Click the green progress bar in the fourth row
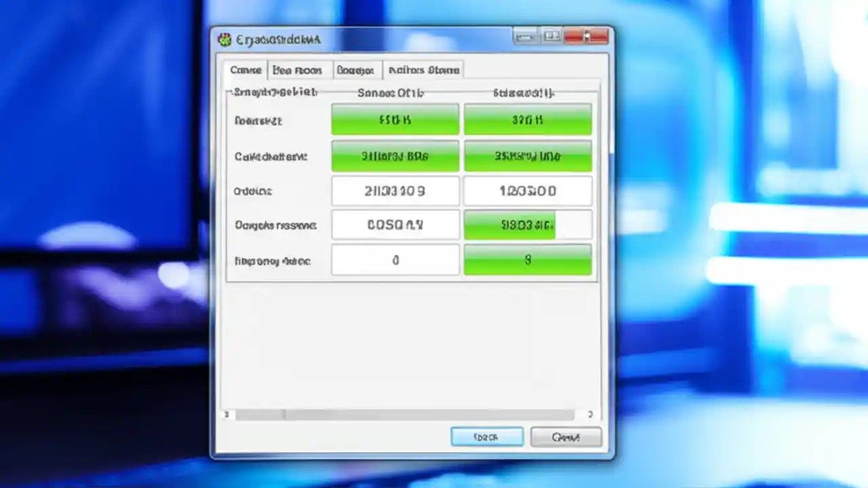This screenshot has height=488, width=868. click(x=510, y=224)
